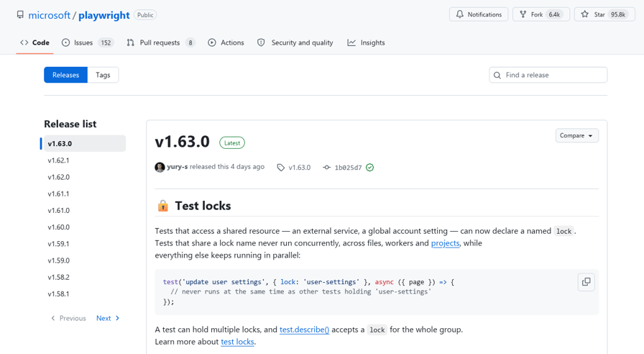Select v1.62.1 in release list

click(85, 160)
